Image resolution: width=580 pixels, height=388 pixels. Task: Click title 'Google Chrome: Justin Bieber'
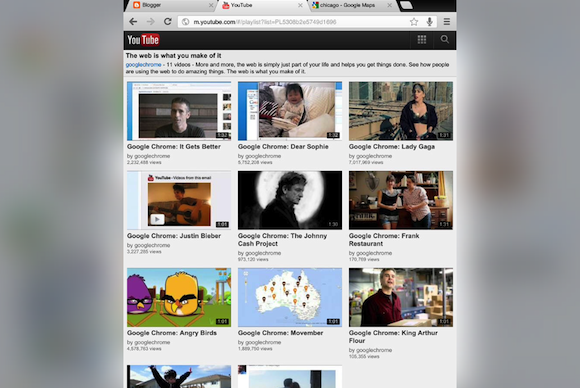coord(174,236)
